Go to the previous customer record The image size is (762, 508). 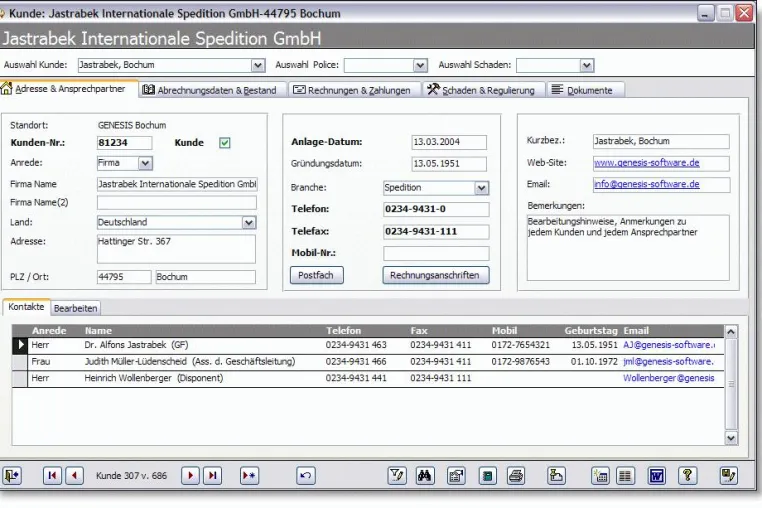coord(74,475)
